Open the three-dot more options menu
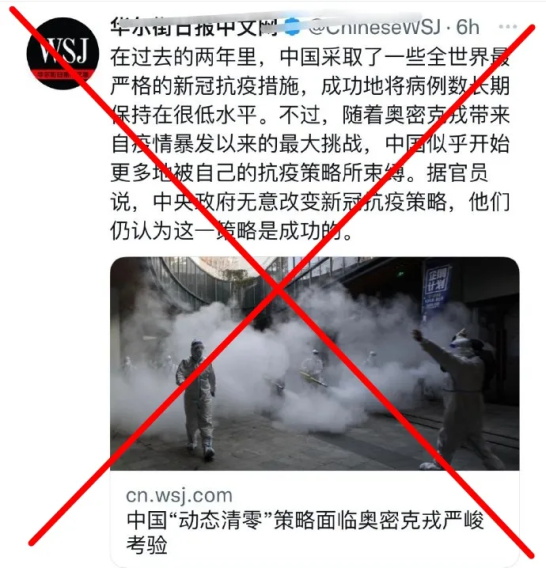This screenshot has width=546, height=568. (x=508, y=26)
